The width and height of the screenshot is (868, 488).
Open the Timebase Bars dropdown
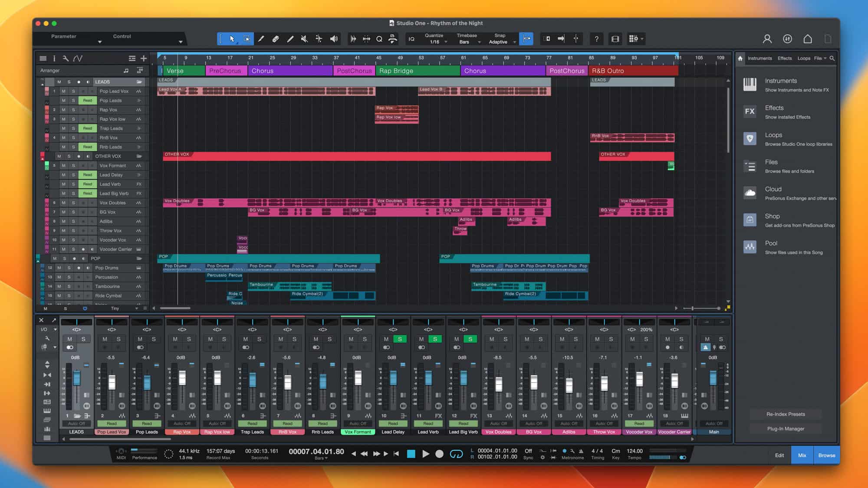[x=469, y=42]
